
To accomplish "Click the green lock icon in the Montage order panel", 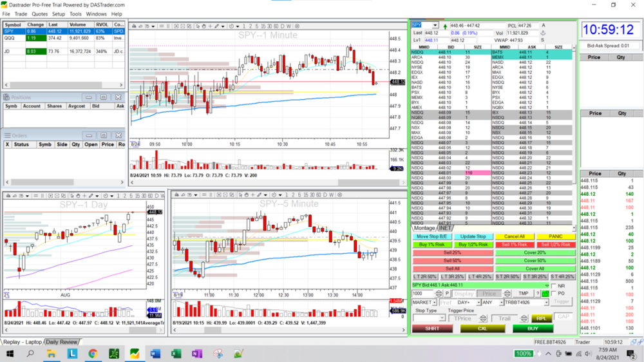I will pyautogui.click(x=545, y=294).
